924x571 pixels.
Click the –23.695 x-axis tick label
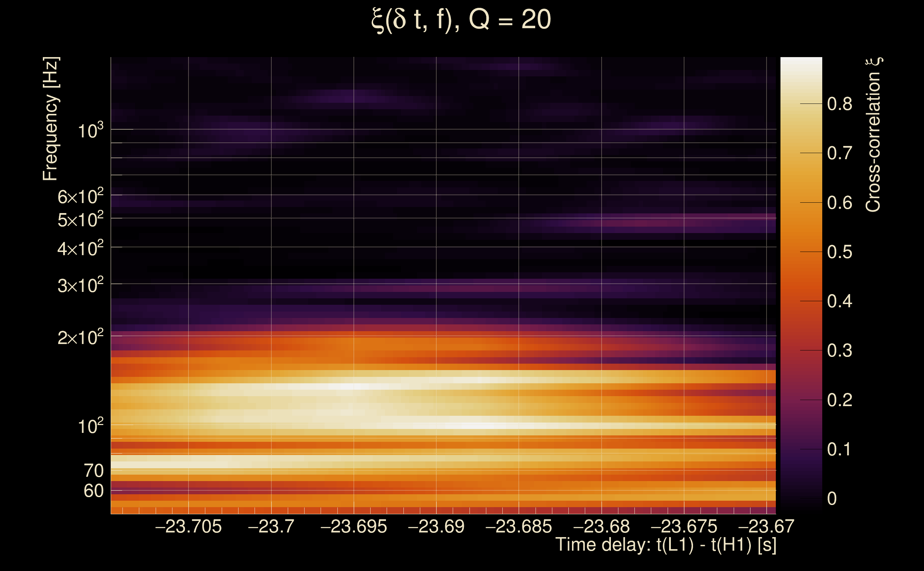pos(353,526)
